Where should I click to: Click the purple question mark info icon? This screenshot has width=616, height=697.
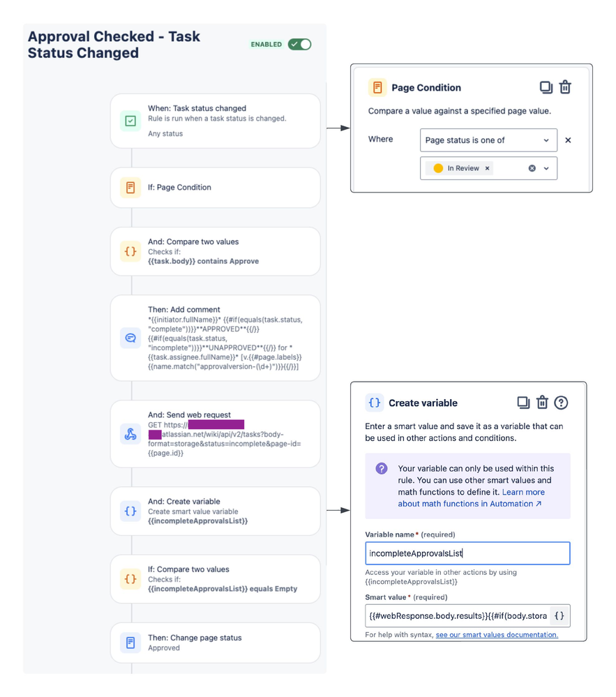382,469
